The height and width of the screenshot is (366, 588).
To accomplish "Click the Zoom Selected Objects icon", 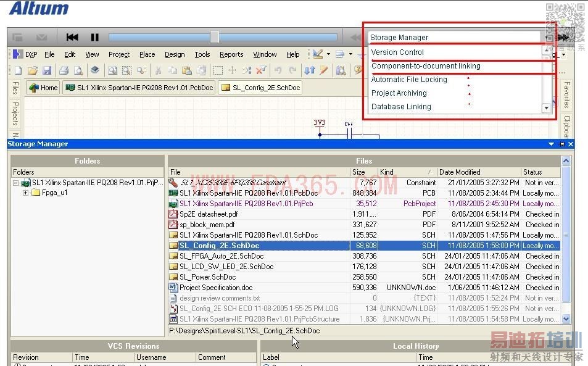I will [x=141, y=70].
